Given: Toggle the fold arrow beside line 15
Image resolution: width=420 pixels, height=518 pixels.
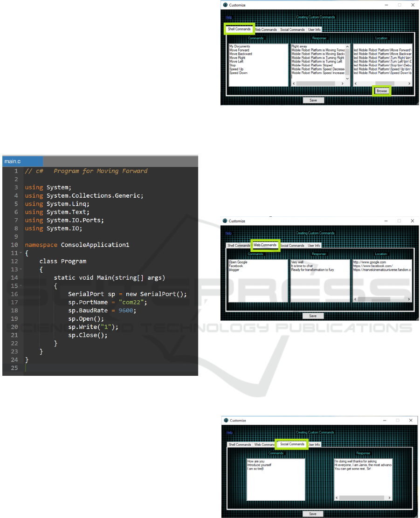Looking at the screenshot, I should click(21, 286).
